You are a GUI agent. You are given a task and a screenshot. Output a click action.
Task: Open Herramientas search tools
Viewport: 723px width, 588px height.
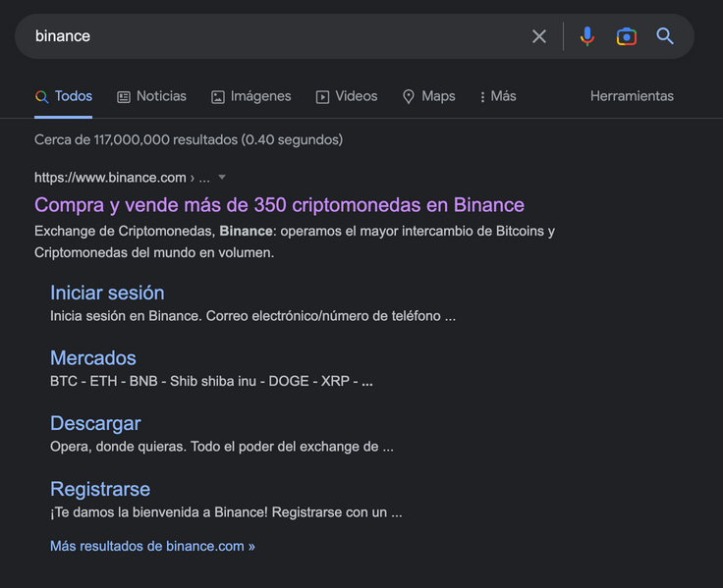coord(632,96)
